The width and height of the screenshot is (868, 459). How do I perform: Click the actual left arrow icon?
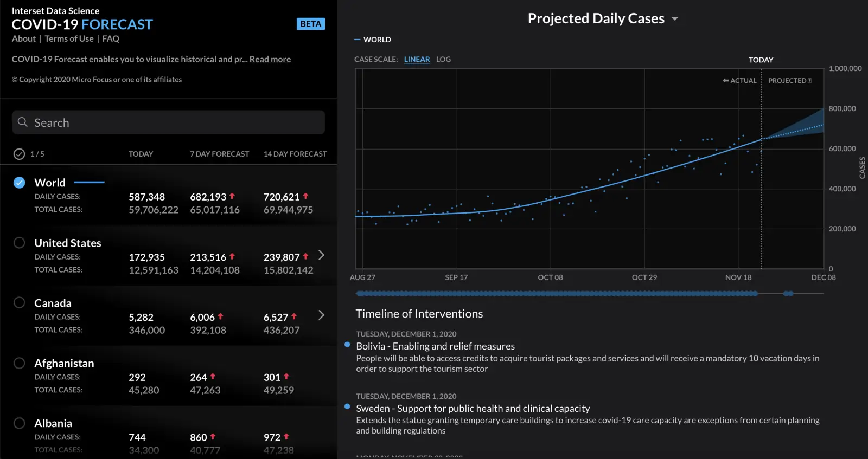coord(725,81)
